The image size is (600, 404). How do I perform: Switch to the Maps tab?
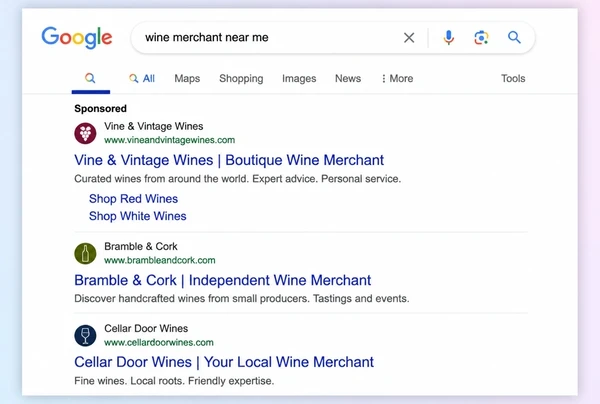tap(187, 78)
